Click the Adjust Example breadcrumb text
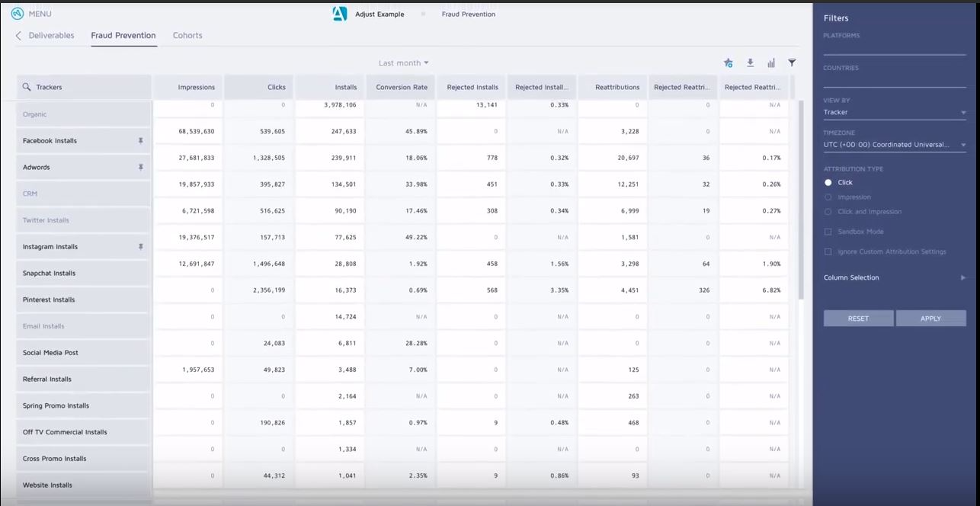The width and height of the screenshot is (980, 506). click(380, 14)
